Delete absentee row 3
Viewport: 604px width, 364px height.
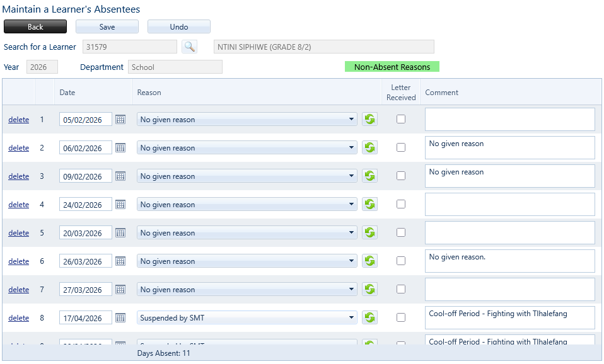coord(18,176)
